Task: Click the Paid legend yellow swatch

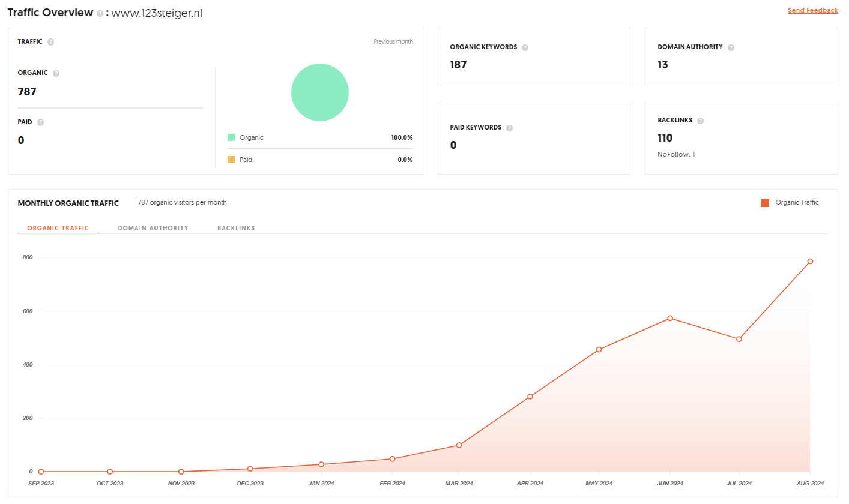Action: pyautogui.click(x=231, y=160)
